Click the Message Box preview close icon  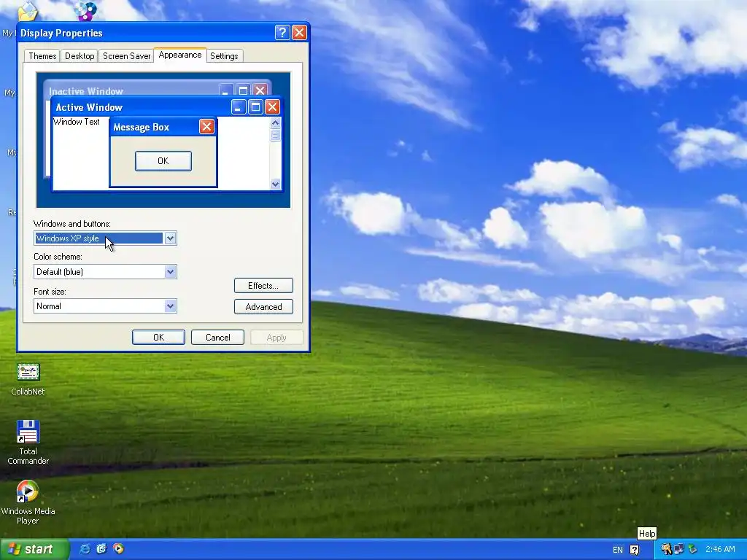click(x=206, y=127)
